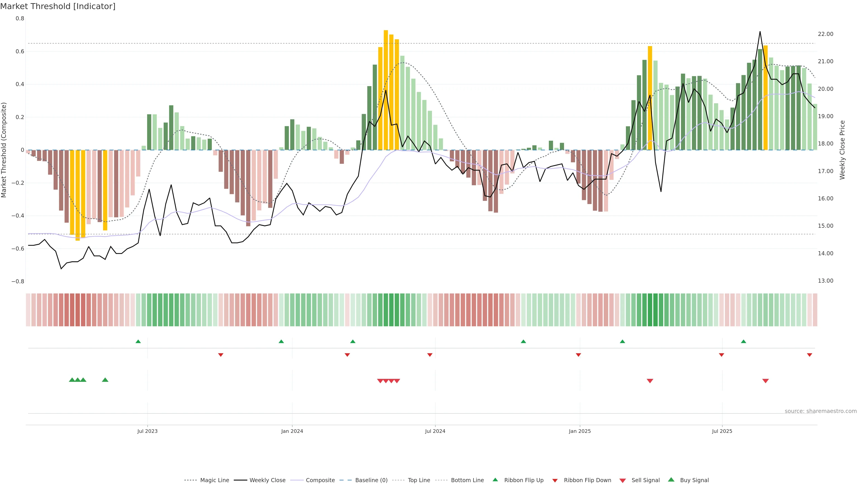Screen dimensions: 868x488
Task: Click the Buy Signal legend marker
Action: click(671, 480)
